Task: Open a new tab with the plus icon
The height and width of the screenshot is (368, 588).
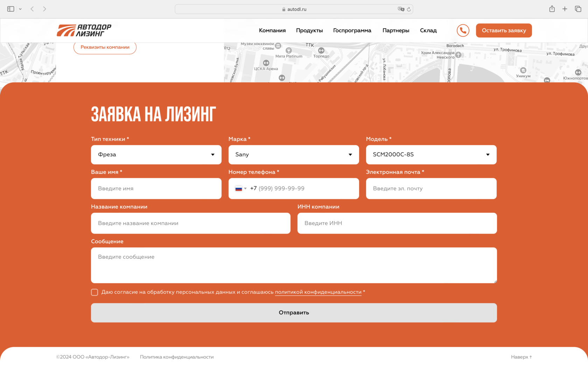Action: (565, 9)
